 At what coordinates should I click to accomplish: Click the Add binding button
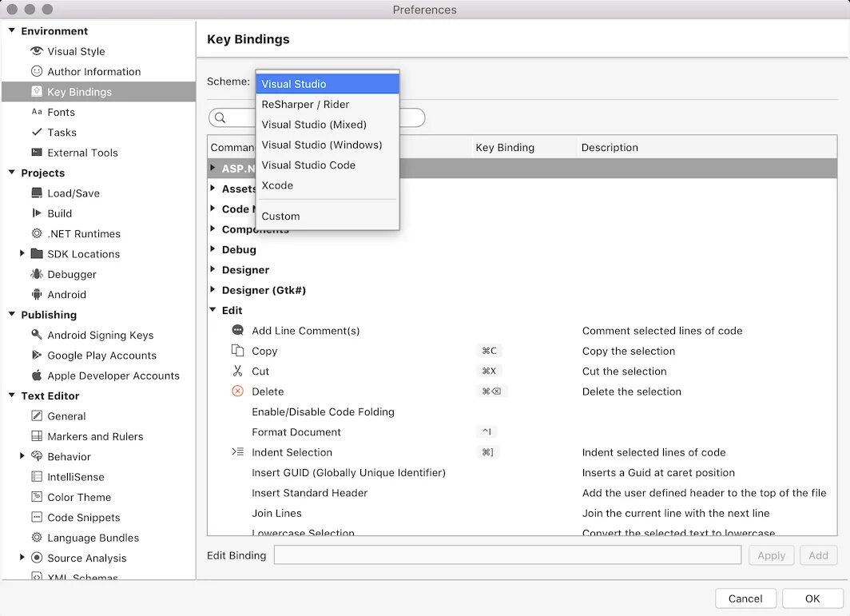[818, 555]
